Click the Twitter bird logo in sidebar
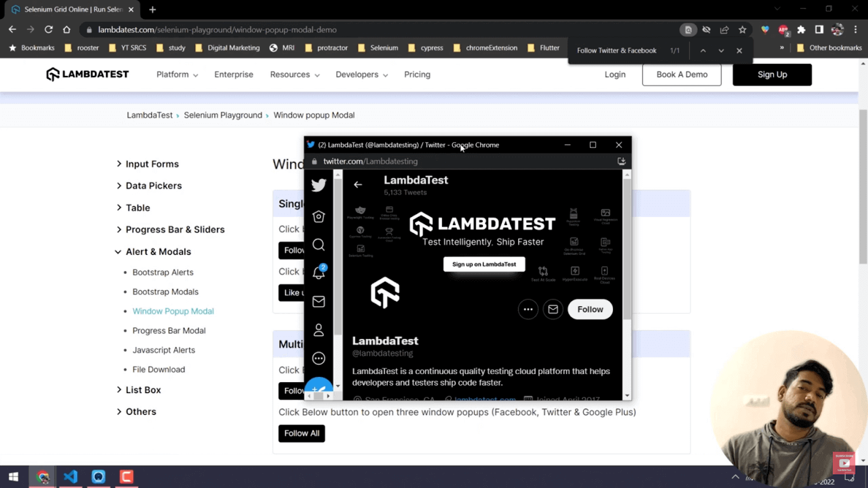This screenshot has width=868, height=488. 318,185
